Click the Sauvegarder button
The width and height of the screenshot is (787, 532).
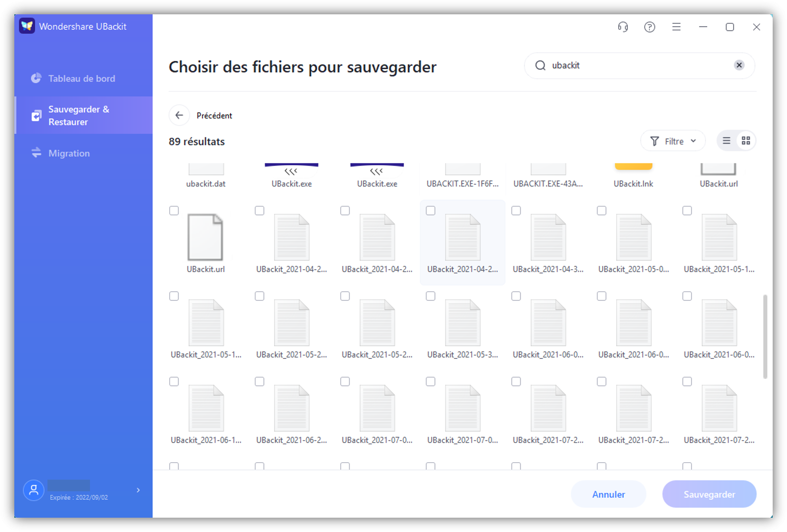click(x=709, y=494)
